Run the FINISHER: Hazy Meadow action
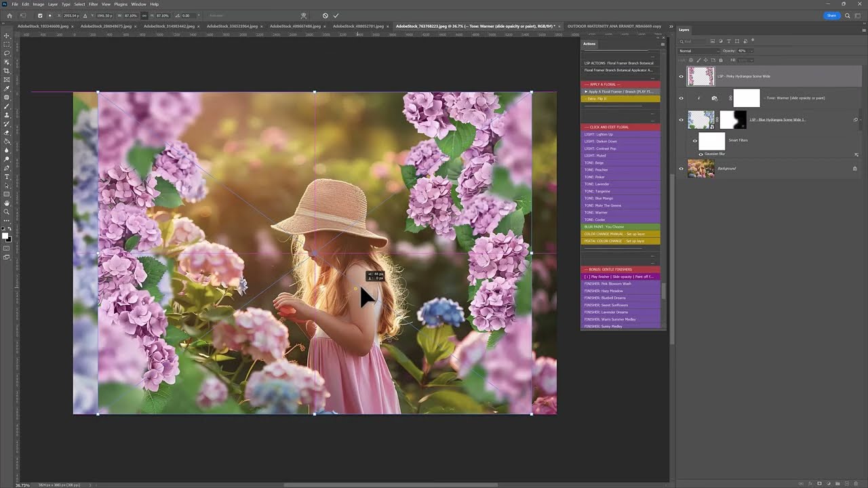This screenshot has height=488, width=868. tap(620, 291)
